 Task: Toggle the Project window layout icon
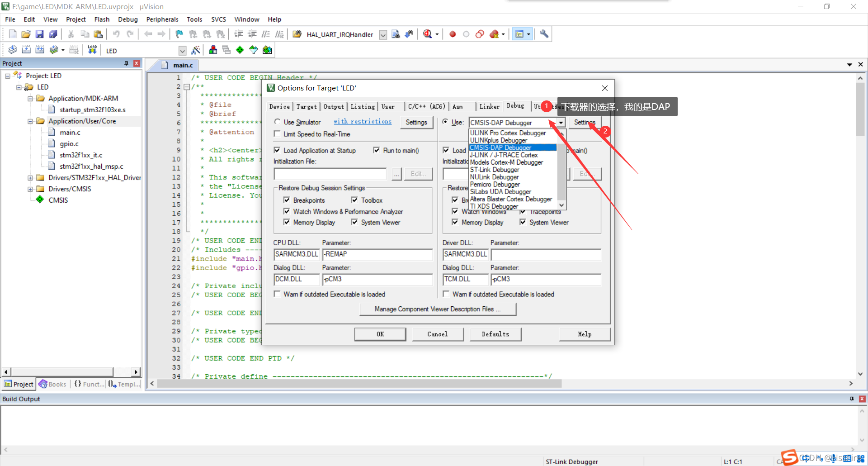click(520, 34)
